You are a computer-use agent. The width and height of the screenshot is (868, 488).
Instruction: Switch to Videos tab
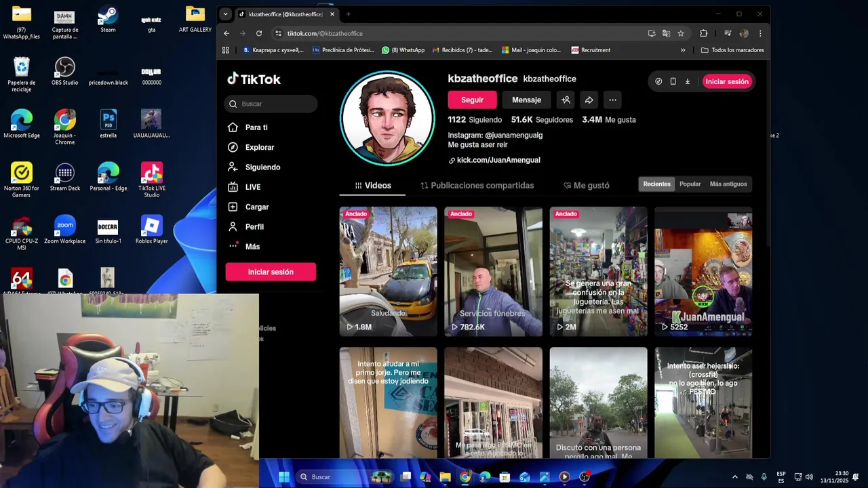[373, 186]
